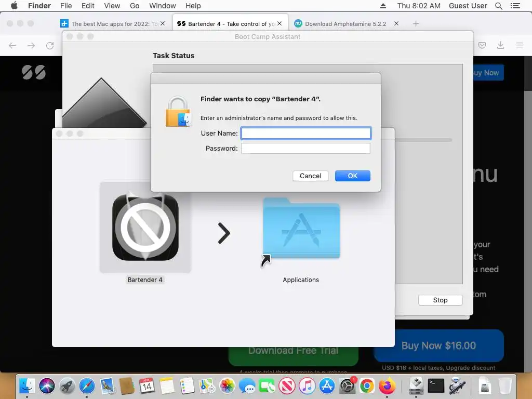Open Messages from the Dock
The image size is (532, 399).
[x=247, y=386]
